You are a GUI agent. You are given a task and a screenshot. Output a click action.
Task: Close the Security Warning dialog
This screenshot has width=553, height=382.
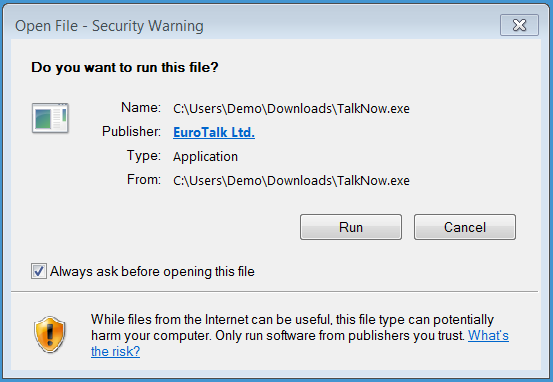click(519, 25)
